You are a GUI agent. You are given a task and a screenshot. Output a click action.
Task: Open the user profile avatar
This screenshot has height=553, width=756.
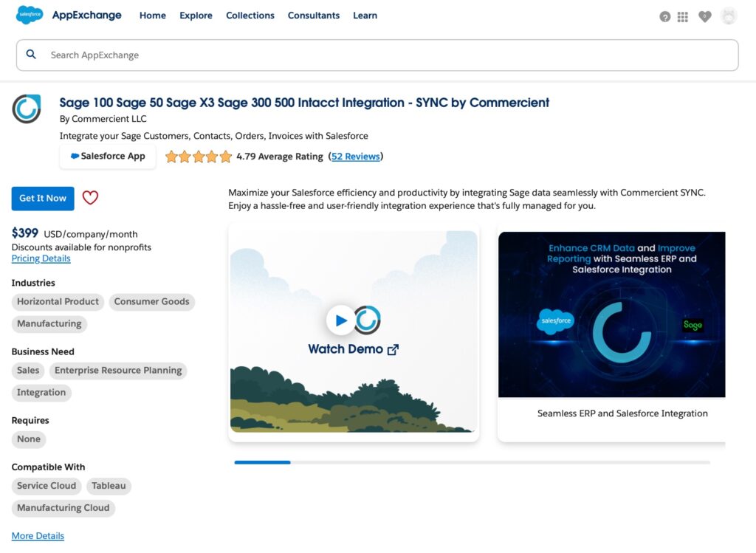[729, 16]
